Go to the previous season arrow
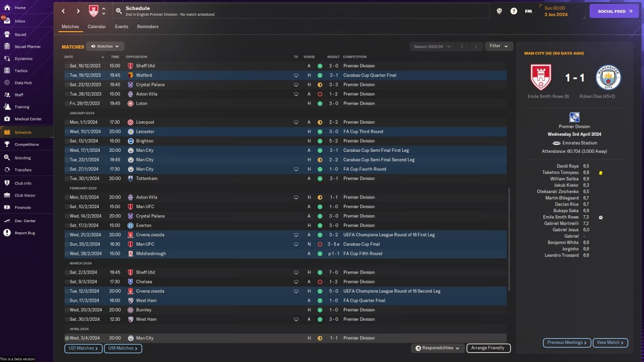This screenshot has width=644, height=362. [462, 47]
